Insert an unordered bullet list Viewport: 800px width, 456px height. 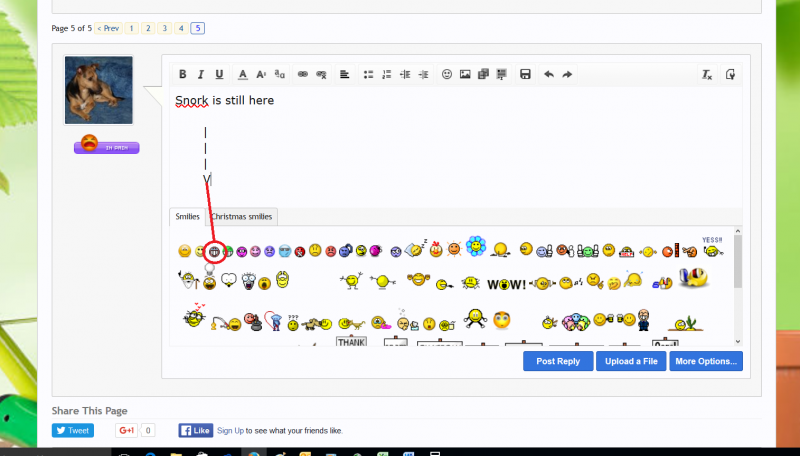[368, 74]
